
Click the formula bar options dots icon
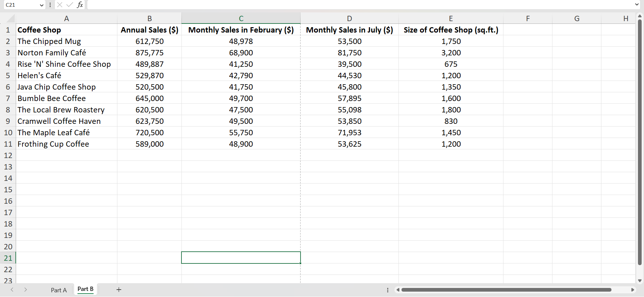(50, 5)
